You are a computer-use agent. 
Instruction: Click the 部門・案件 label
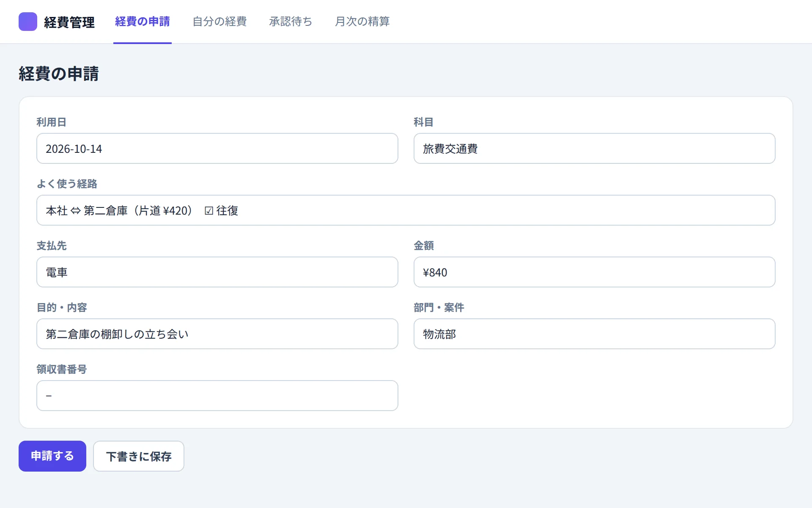[439, 308]
